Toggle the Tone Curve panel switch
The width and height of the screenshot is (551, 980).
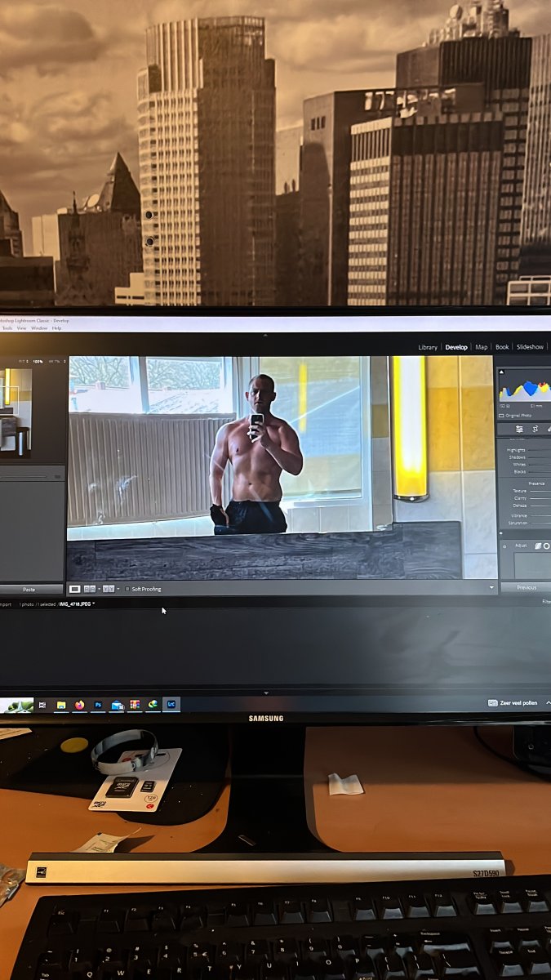(x=506, y=546)
